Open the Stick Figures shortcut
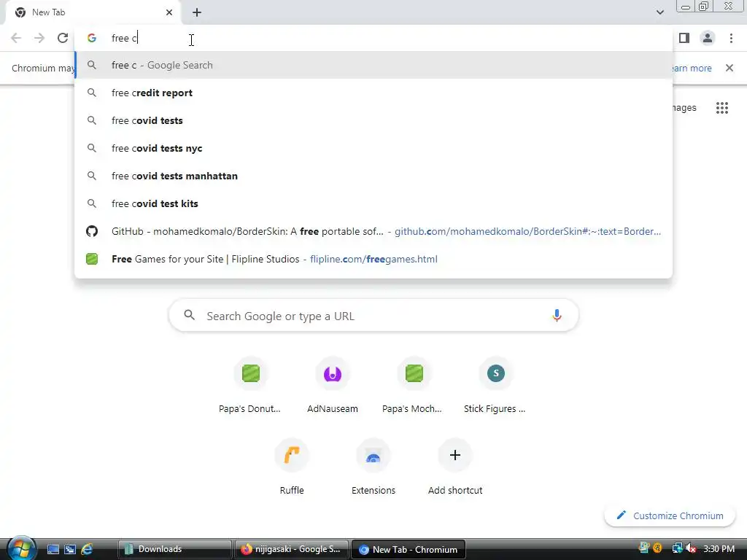 [495, 386]
